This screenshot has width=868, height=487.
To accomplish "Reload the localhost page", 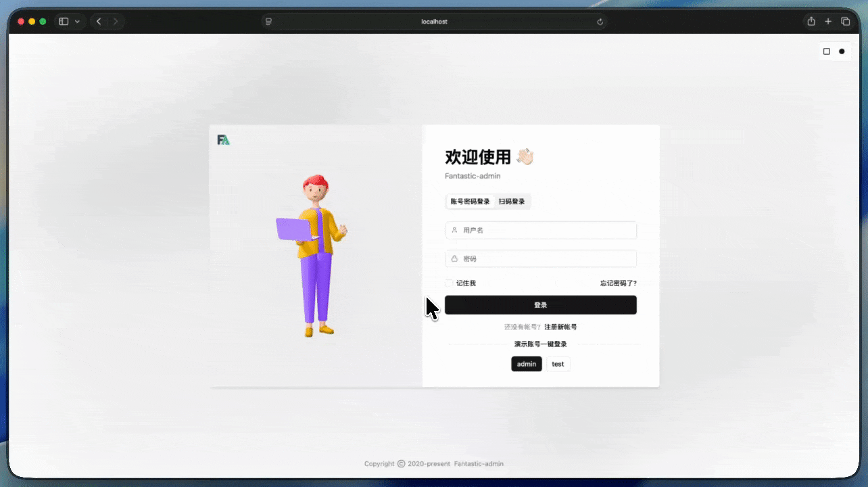I will (600, 22).
